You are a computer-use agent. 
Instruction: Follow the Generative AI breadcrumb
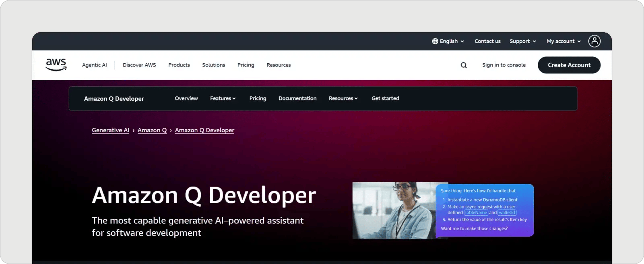[111, 130]
